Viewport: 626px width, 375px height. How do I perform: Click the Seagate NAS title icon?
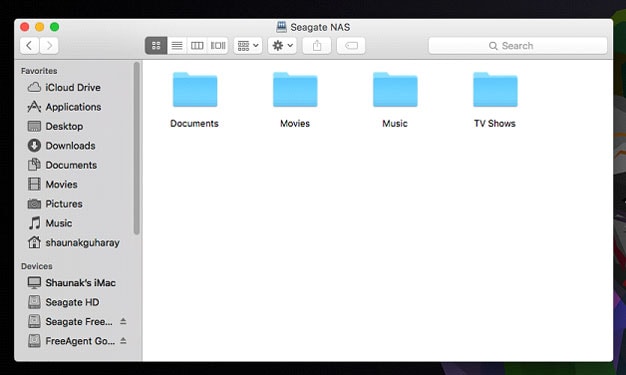[281, 27]
